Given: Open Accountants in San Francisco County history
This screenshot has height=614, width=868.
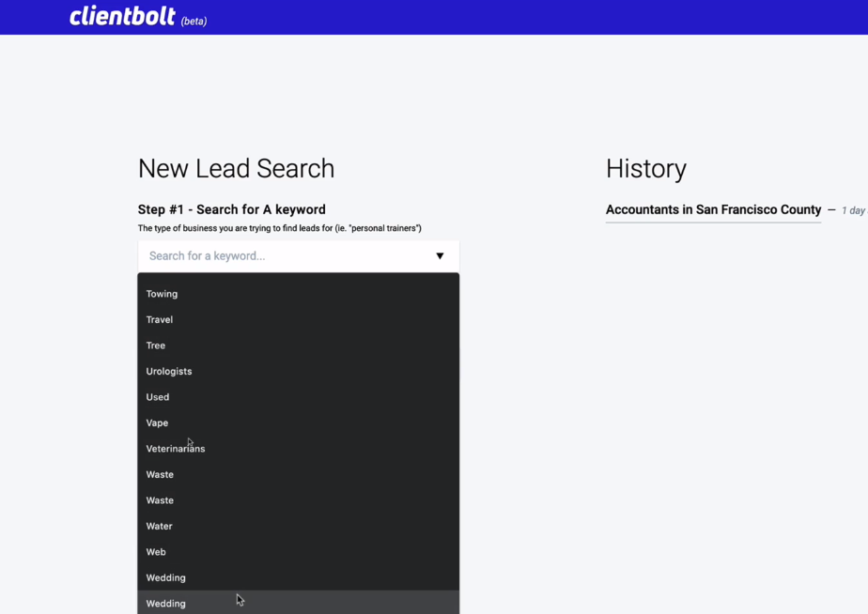Looking at the screenshot, I should pyautogui.click(x=713, y=209).
